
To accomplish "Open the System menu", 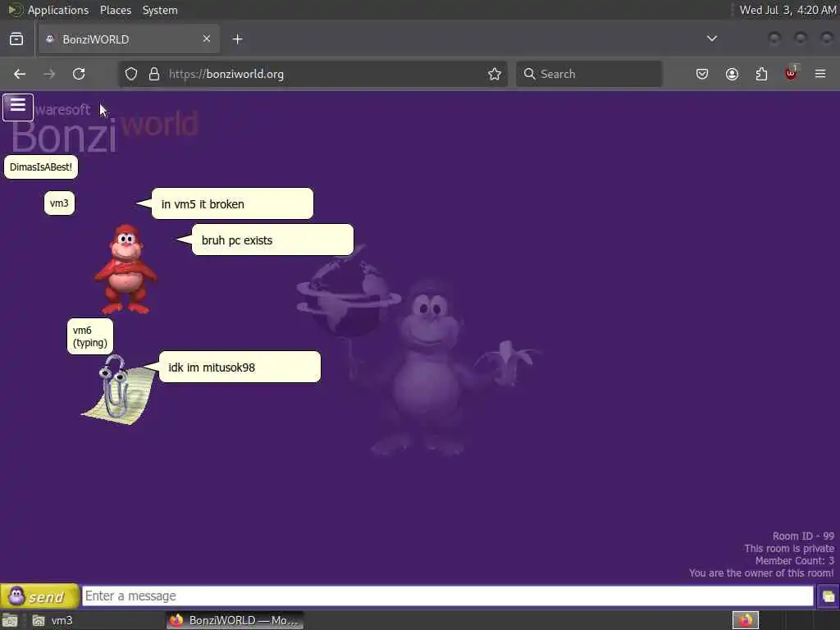I will pos(160,10).
